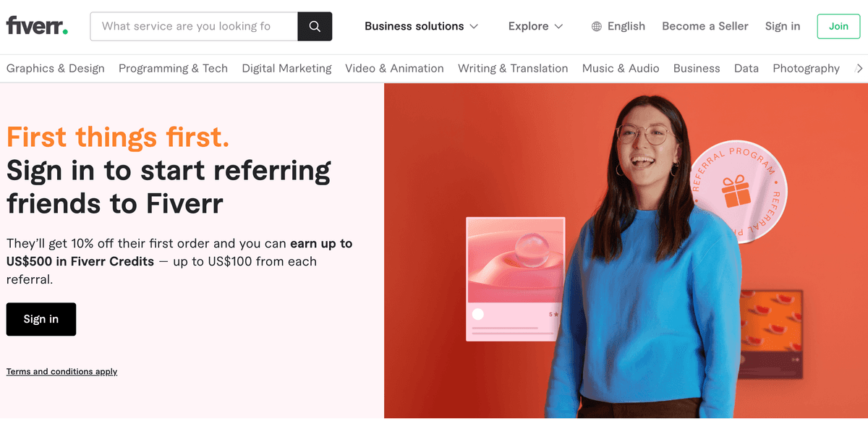This screenshot has height=424, width=868.
Task: Open the Explore dropdown menu
Action: point(534,26)
